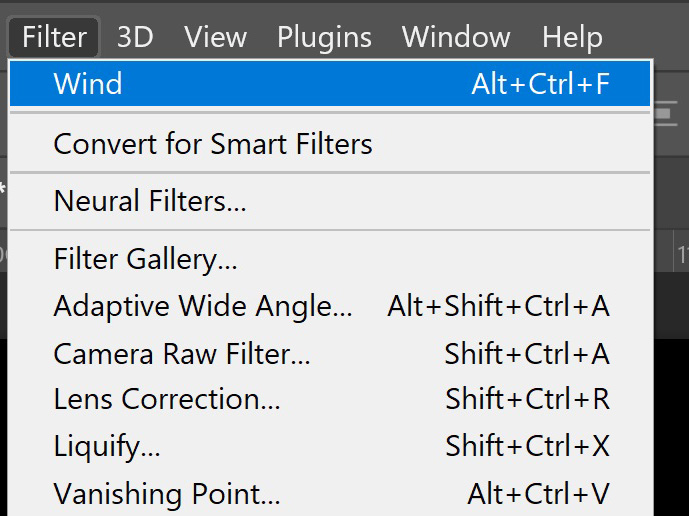689x516 pixels.
Task: Open the Help menu
Action: (x=572, y=37)
